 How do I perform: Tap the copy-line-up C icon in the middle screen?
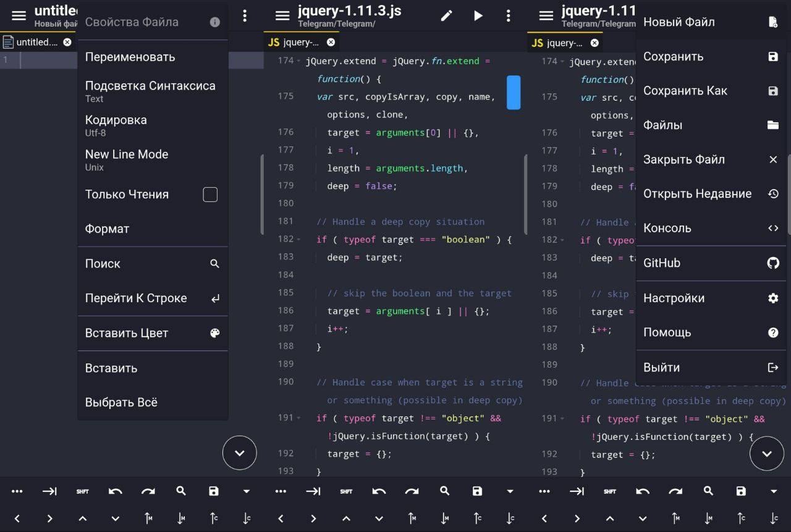pyautogui.click(x=477, y=519)
